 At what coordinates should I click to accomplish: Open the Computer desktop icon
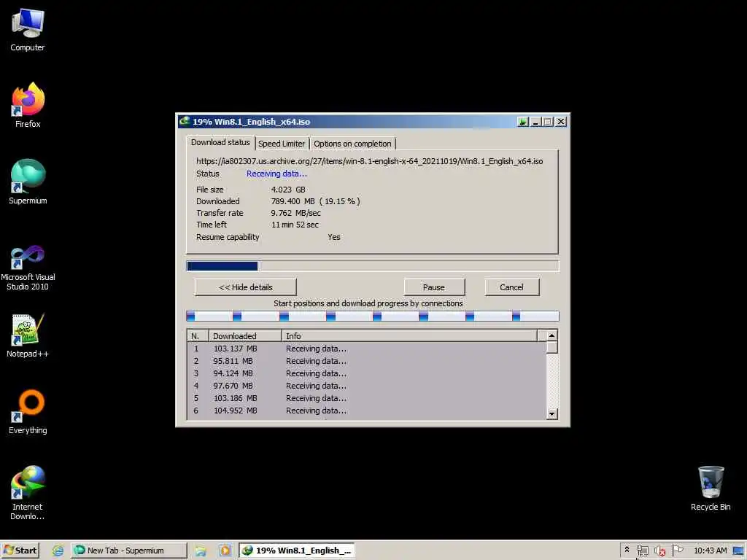pos(28,29)
